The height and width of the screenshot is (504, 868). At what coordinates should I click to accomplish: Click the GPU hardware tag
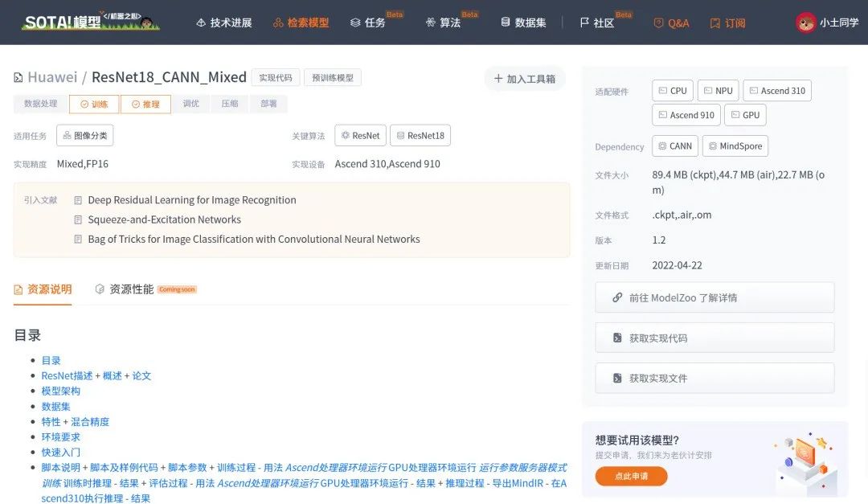(745, 115)
